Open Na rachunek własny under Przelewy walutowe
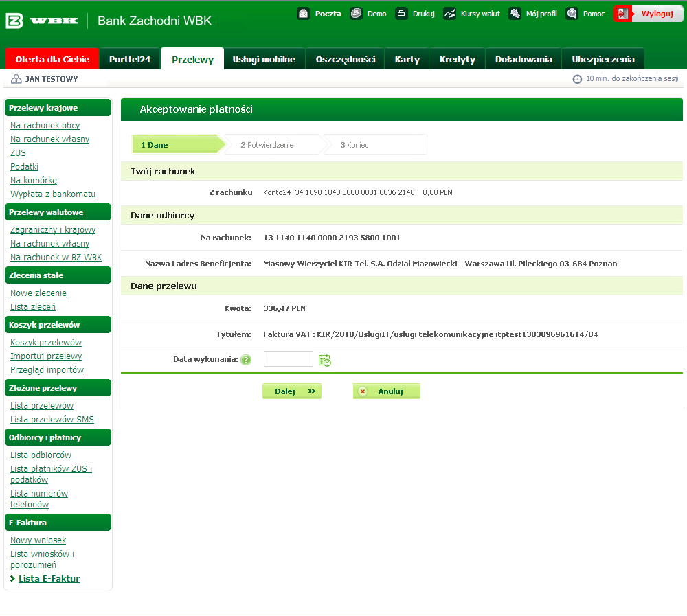The image size is (687, 616). click(50, 243)
